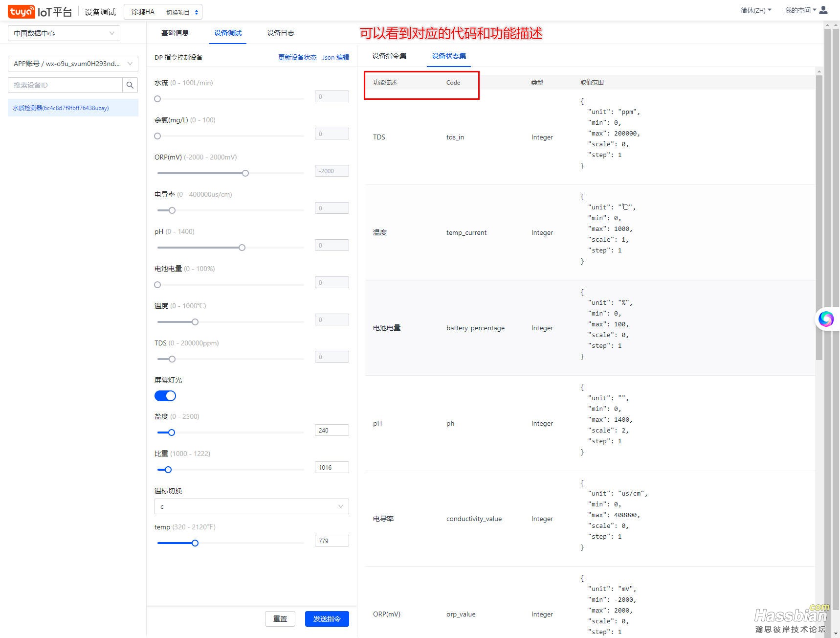Viewport: 840px width, 638px height.
Task: Click the TDS slider handle
Action: coord(172,359)
